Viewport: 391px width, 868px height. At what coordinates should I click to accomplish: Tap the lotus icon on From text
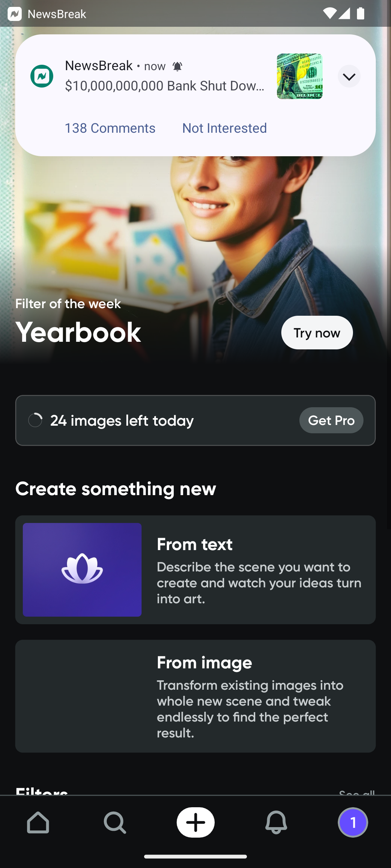coord(82,569)
